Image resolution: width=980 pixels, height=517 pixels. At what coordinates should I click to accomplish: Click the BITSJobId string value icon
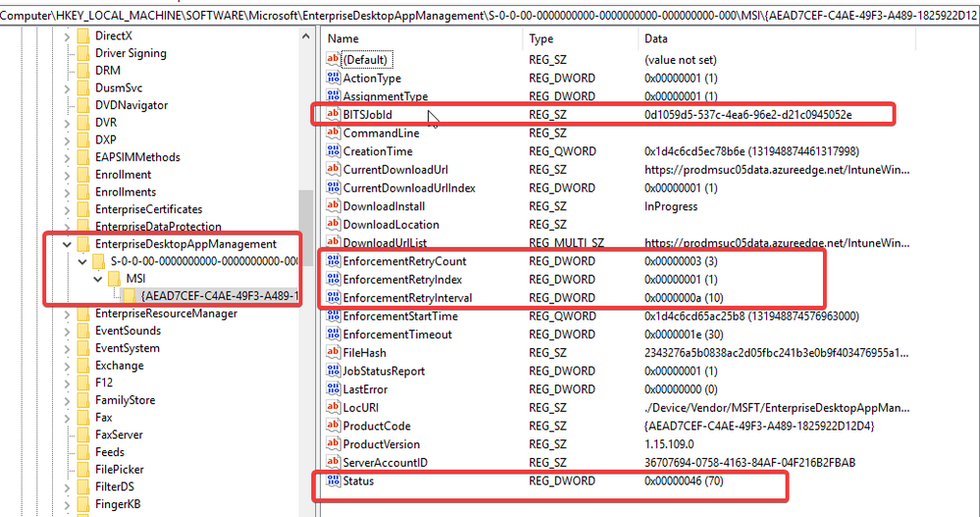point(334,115)
